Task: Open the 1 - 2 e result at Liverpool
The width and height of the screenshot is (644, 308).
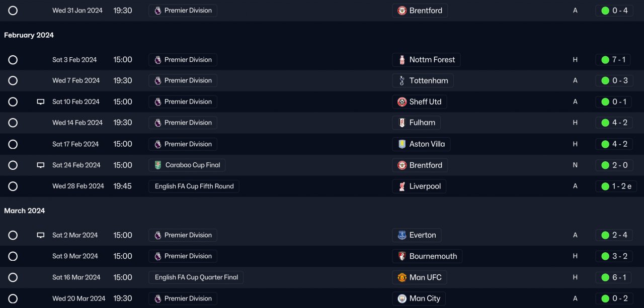Action: [616, 186]
